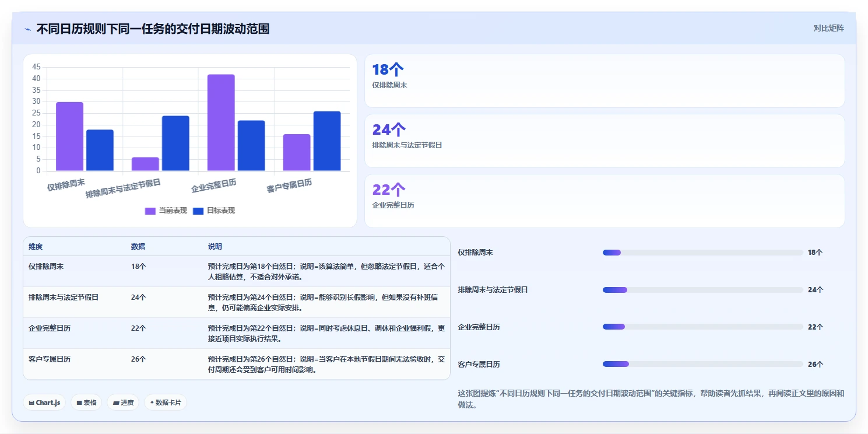Screen dimensions: 868x434
Task: Click description starting 预计完成日为第22个自然日
Action: coord(326,333)
